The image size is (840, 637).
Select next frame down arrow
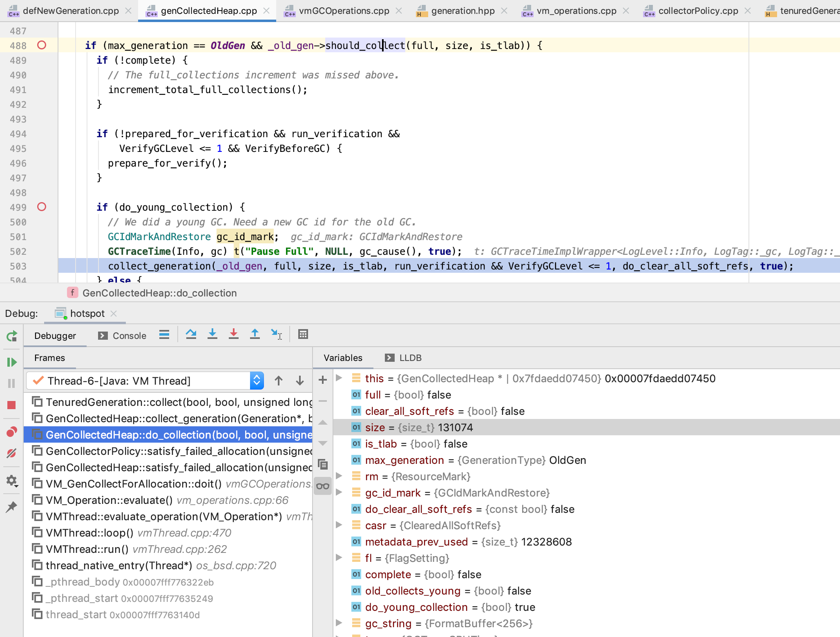coord(300,381)
